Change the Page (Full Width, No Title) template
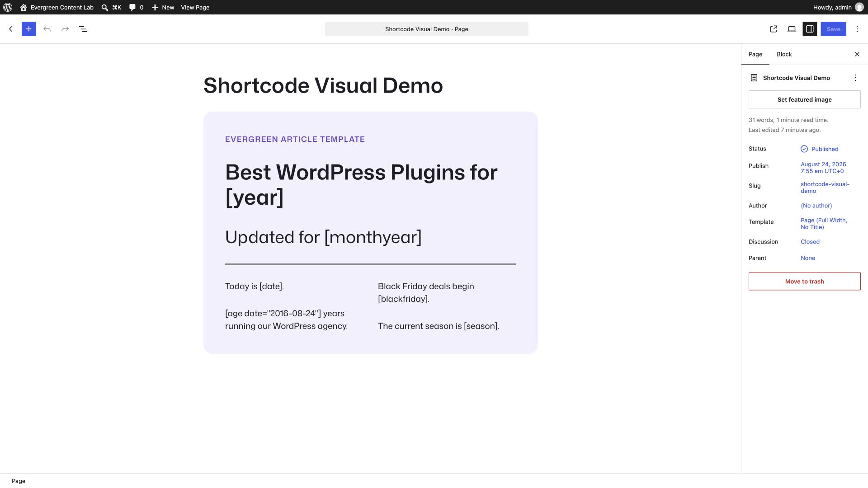Screen dimensions: 868x488 [824, 224]
